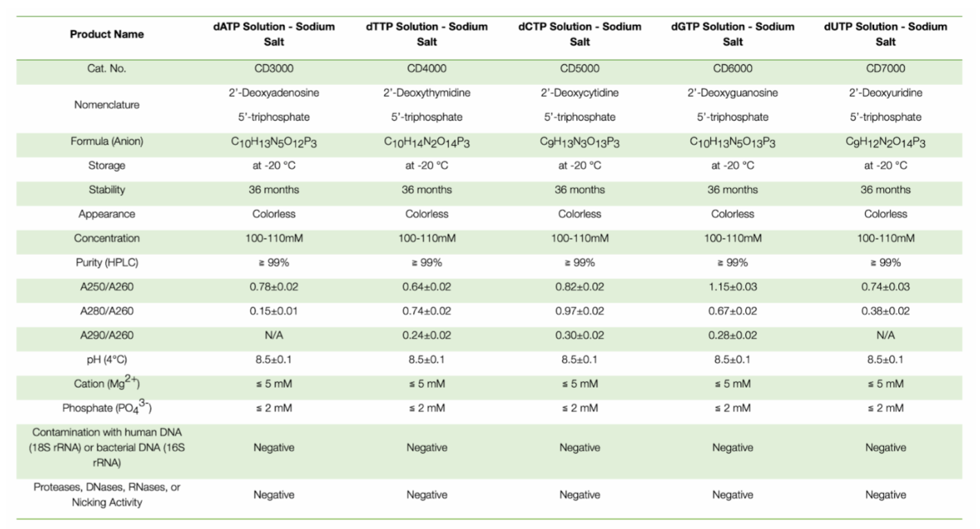This screenshot has width=980, height=529.
Task: Select catalog number CD3000
Action: pos(274,68)
